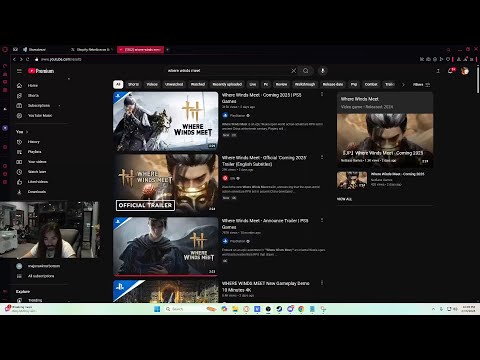The image size is (480, 360).
Task: Select the Walkthrough filter chip
Action: click(x=305, y=84)
